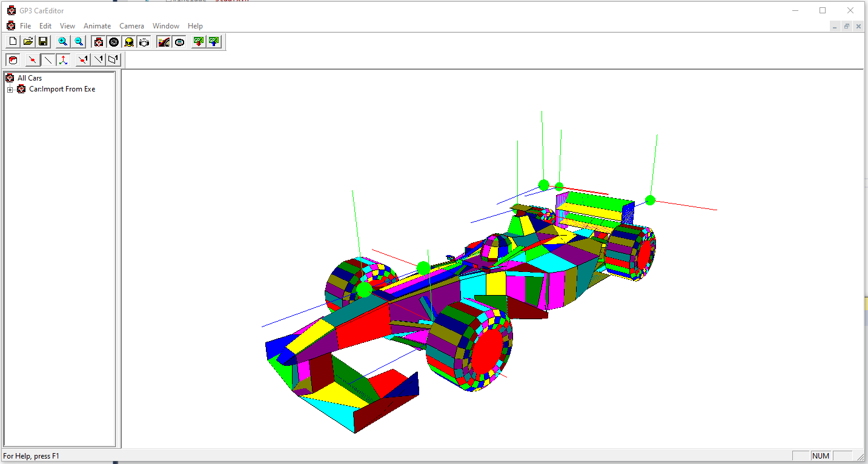Zoom in with the plus magnifier
868x464 pixels.
(x=63, y=41)
